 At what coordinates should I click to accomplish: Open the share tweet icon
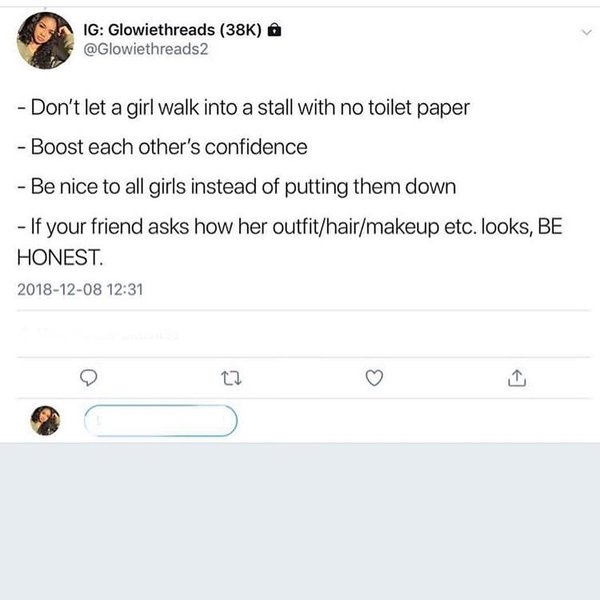(516, 378)
